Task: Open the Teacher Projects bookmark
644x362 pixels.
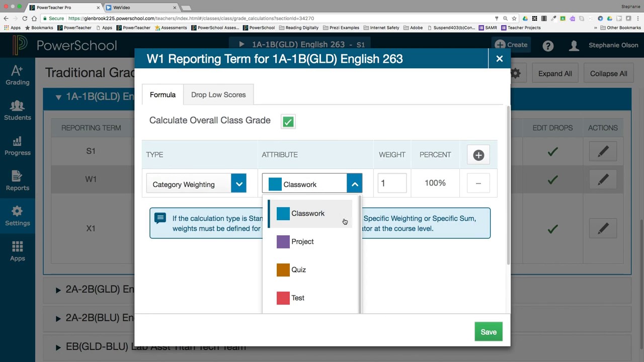Action: pos(520,28)
